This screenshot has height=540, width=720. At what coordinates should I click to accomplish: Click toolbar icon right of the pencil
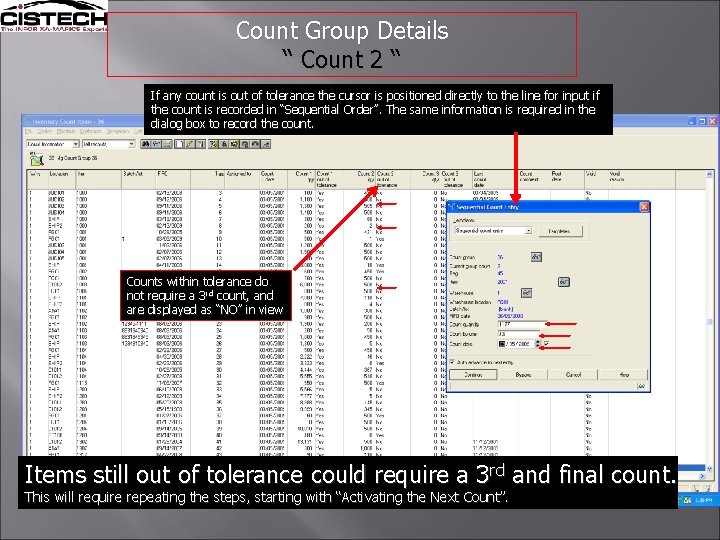(201, 144)
